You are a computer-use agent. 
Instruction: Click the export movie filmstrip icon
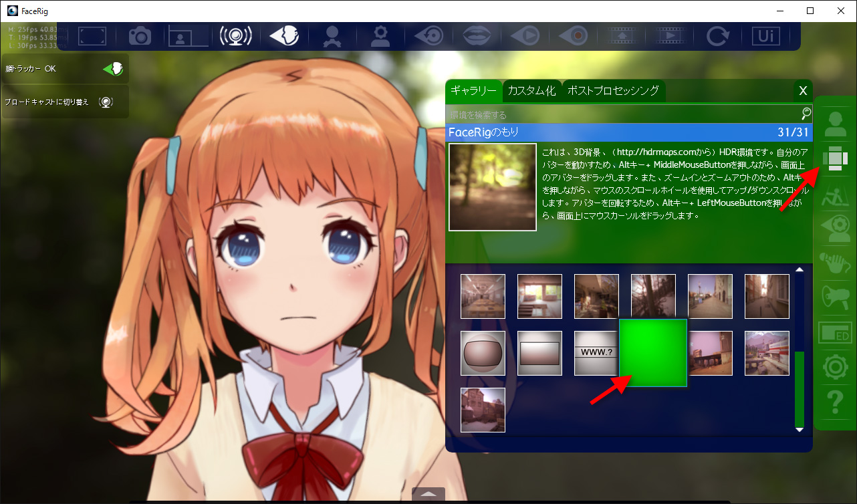(x=622, y=35)
